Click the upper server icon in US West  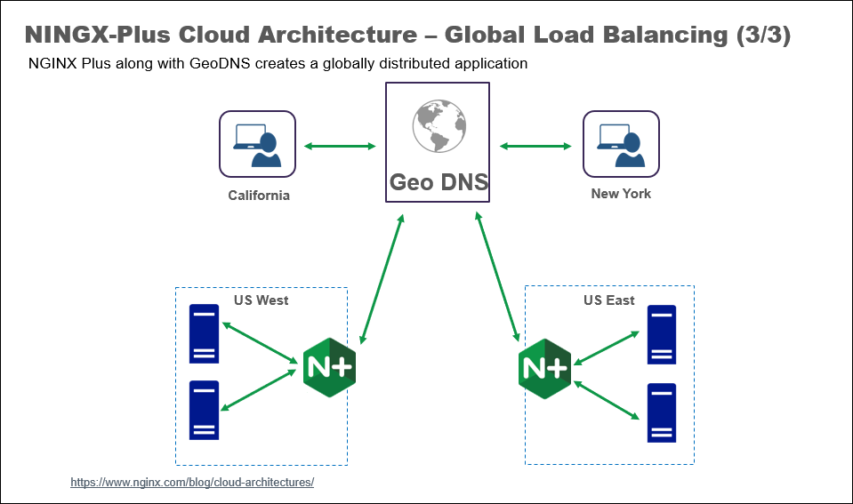click(x=204, y=334)
